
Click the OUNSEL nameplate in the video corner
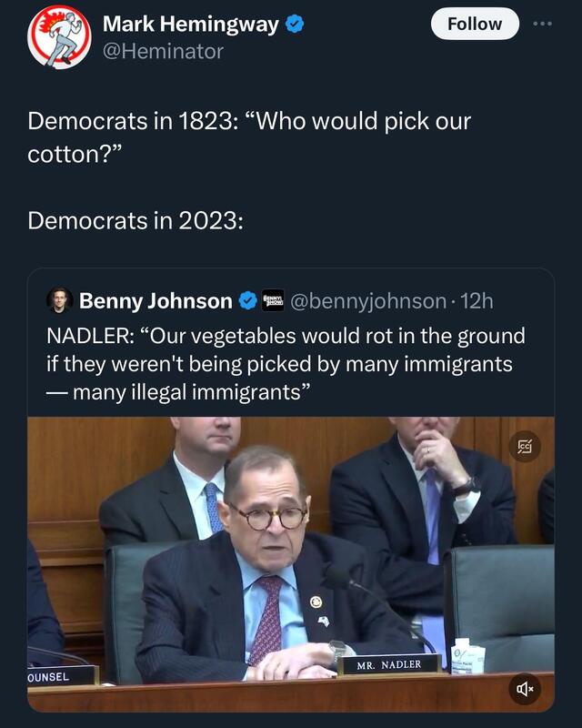61,676
